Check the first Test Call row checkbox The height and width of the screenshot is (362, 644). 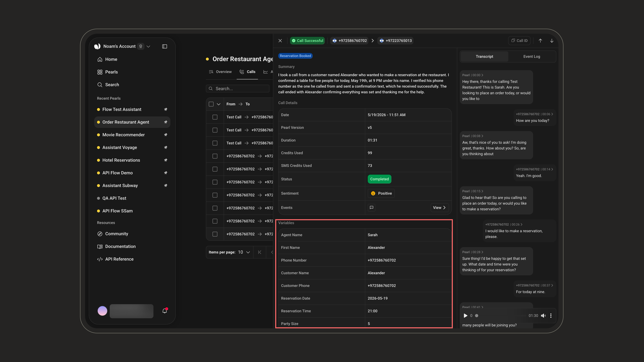coord(215,117)
